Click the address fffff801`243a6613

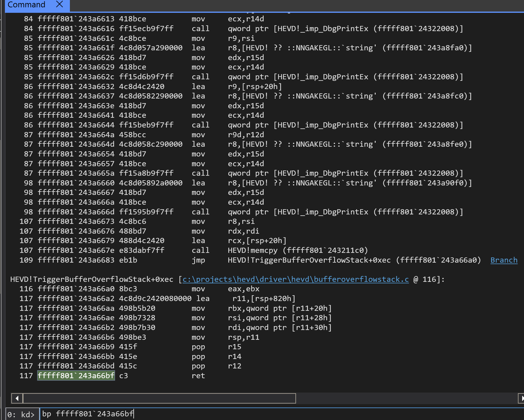coord(76,19)
